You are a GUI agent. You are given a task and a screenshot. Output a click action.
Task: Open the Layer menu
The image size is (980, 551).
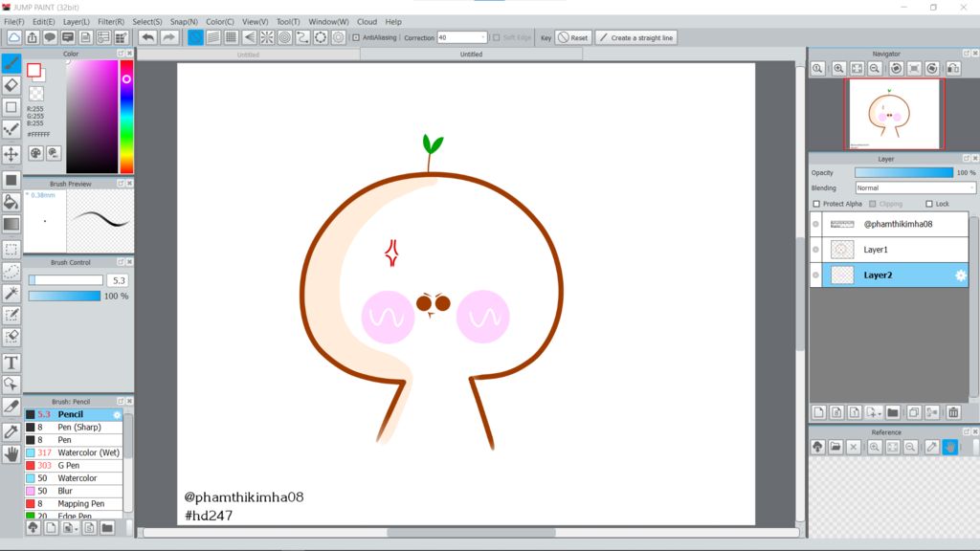point(77,21)
